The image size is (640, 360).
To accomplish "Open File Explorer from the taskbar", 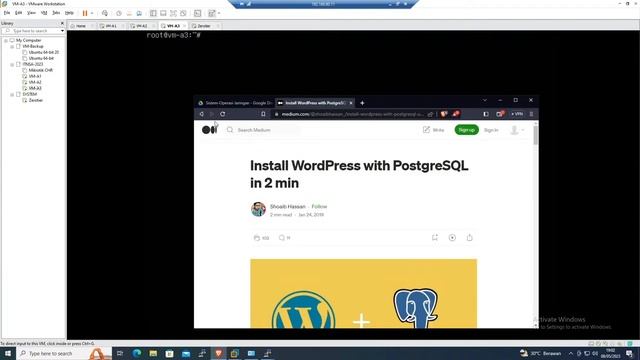I will [153, 353].
